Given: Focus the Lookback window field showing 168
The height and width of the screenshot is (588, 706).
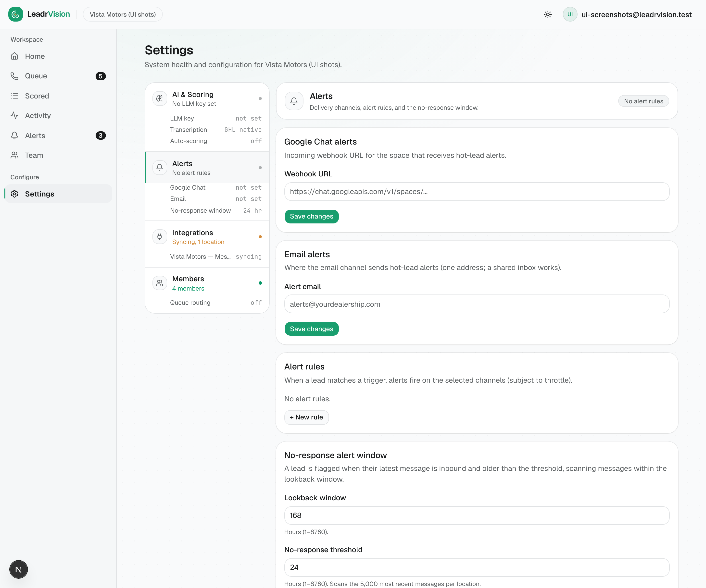Looking at the screenshot, I should pyautogui.click(x=477, y=515).
